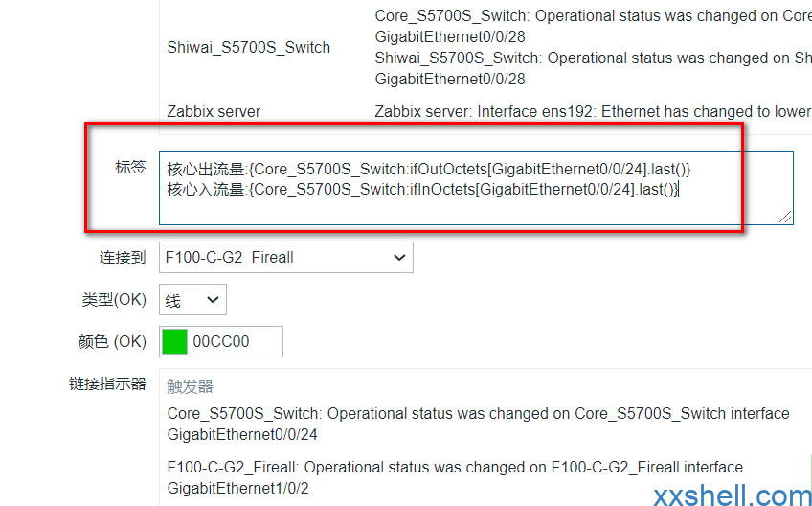Click the Shiwai_S5700S_Switch host name

[249, 48]
